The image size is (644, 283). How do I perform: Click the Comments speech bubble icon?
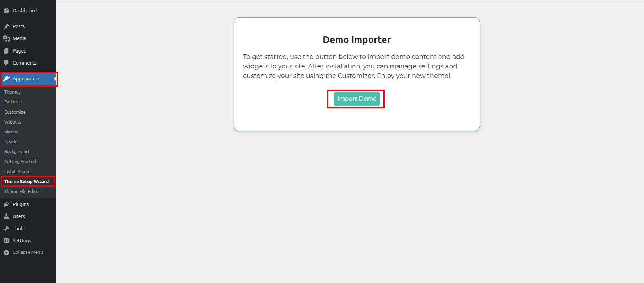pyautogui.click(x=6, y=63)
